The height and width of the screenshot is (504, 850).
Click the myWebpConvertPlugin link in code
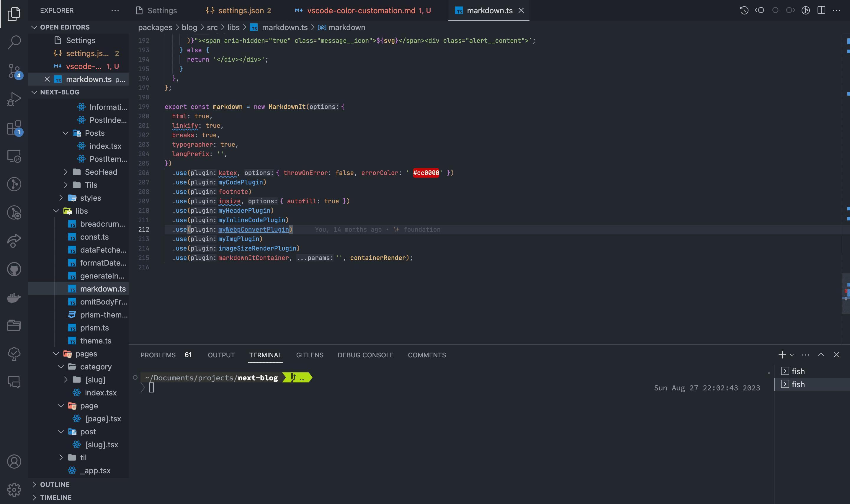(x=253, y=230)
